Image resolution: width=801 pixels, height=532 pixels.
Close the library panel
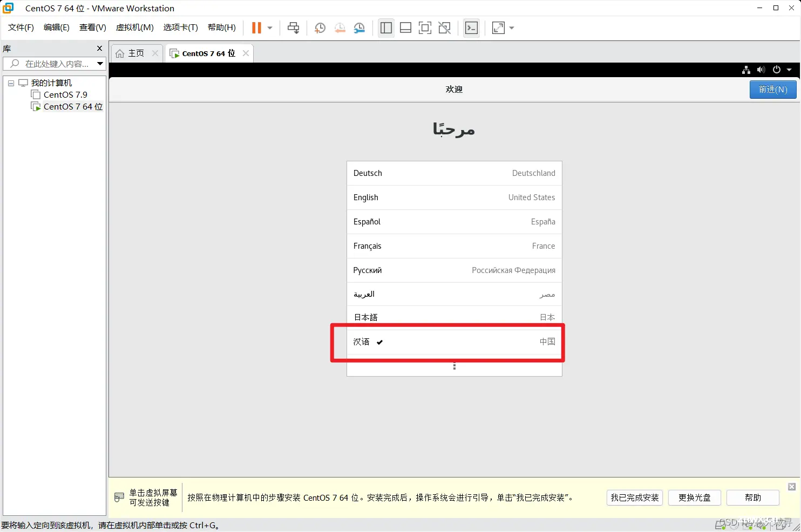point(99,49)
